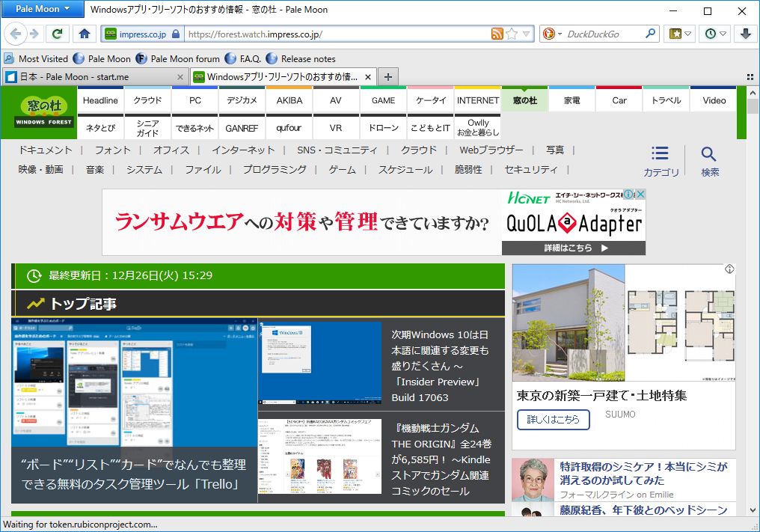Open the Build 17063 article headline
Image resolution: width=760 pixels, height=532 pixels.
click(x=440, y=366)
